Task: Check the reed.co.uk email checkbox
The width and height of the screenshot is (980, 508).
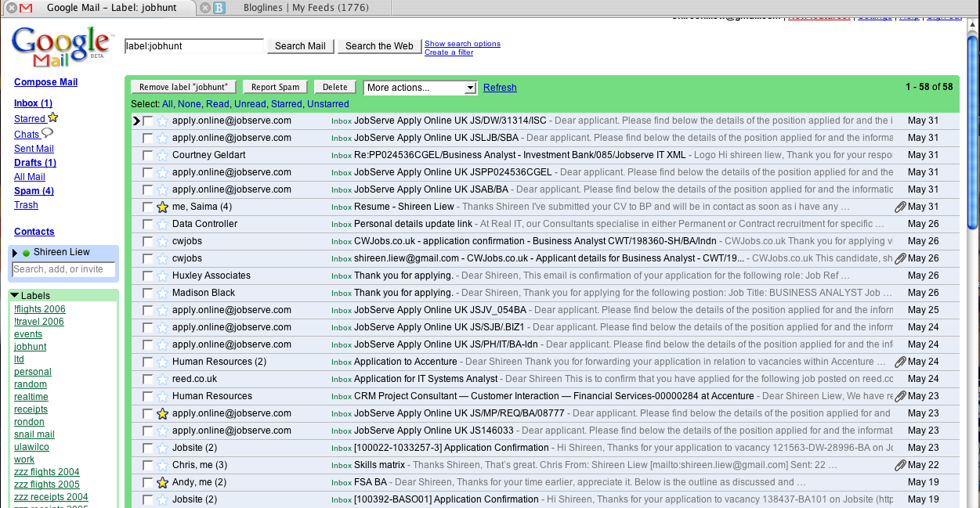Action: (147, 379)
